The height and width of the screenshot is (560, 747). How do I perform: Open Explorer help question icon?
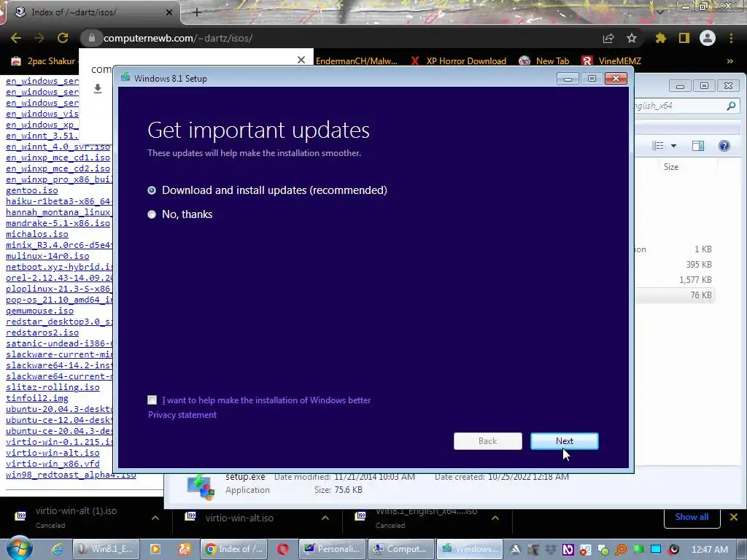(x=724, y=146)
